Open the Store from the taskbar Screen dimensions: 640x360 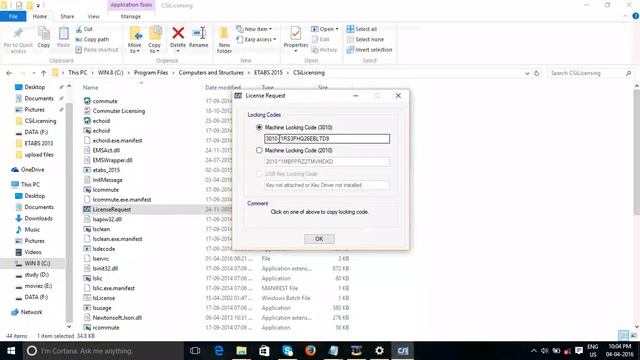point(264,351)
